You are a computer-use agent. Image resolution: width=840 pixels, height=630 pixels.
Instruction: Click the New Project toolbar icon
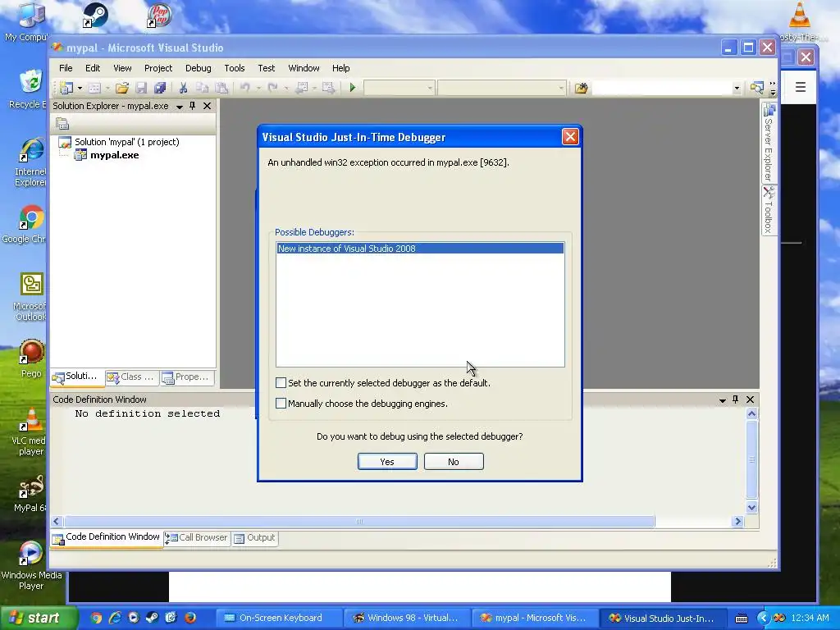pos(66,88)
